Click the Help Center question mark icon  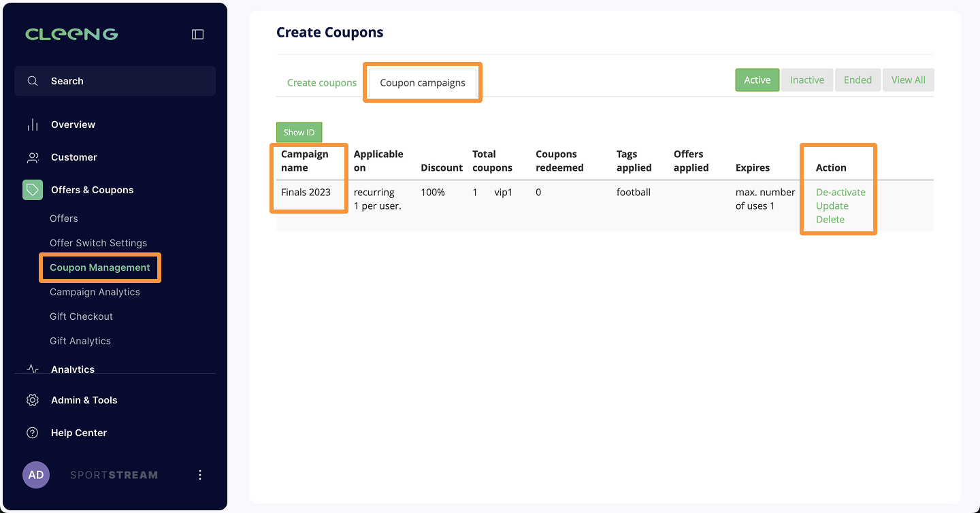(33, 433)
